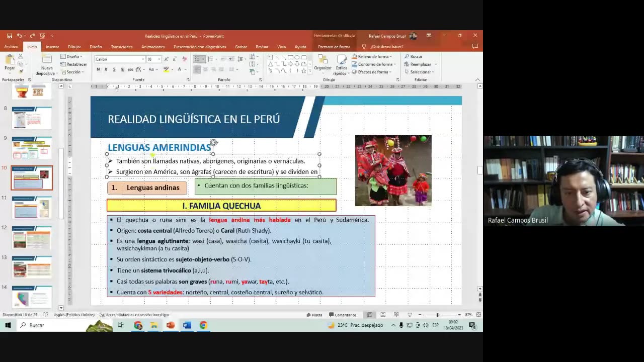
Task: Open Efectos de forma dropdown
Action: (372, 72)
